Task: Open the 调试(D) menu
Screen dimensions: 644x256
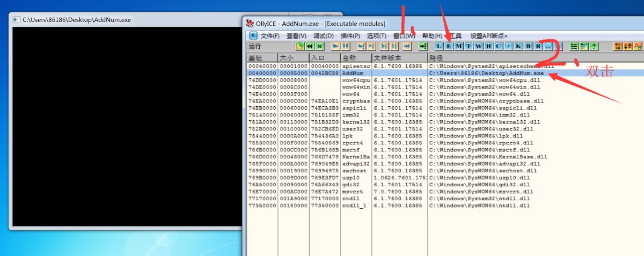Action: click(323, 36)
